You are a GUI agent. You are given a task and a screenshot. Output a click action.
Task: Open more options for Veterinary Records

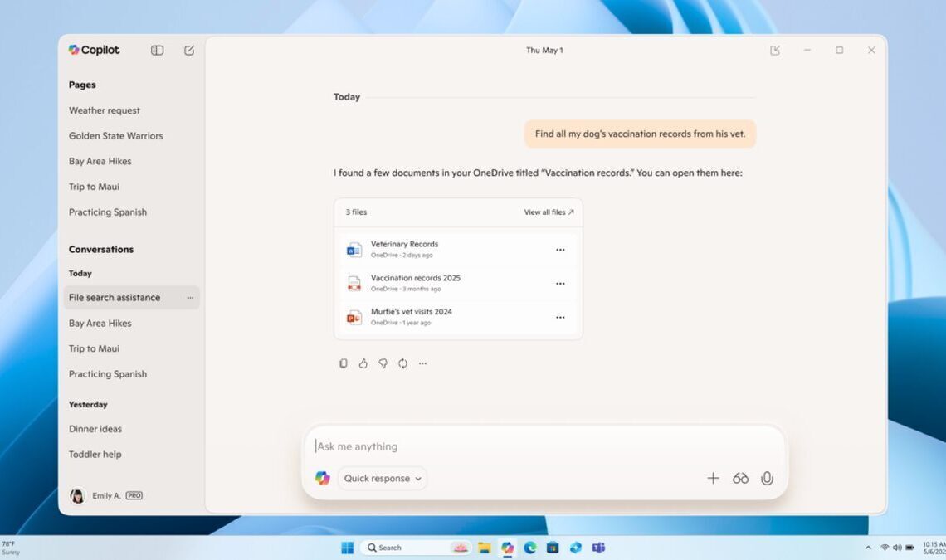560,249
